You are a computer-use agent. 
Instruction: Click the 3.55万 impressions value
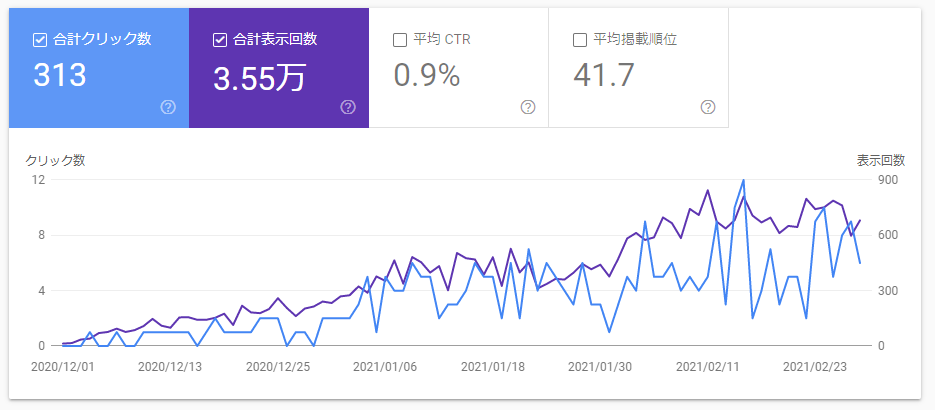[x=259, y=78]
